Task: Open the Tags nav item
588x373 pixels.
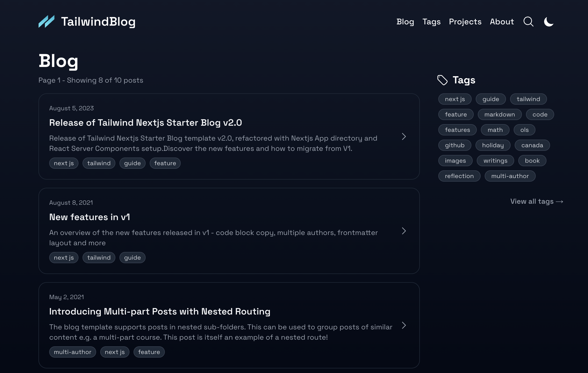Action: [431, 22]
